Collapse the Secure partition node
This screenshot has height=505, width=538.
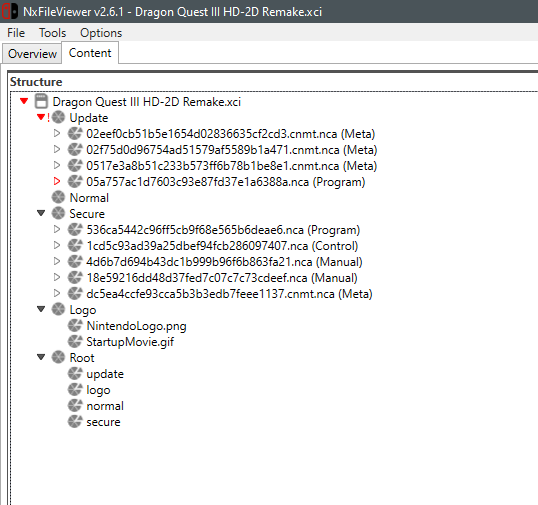click(41, 213)
